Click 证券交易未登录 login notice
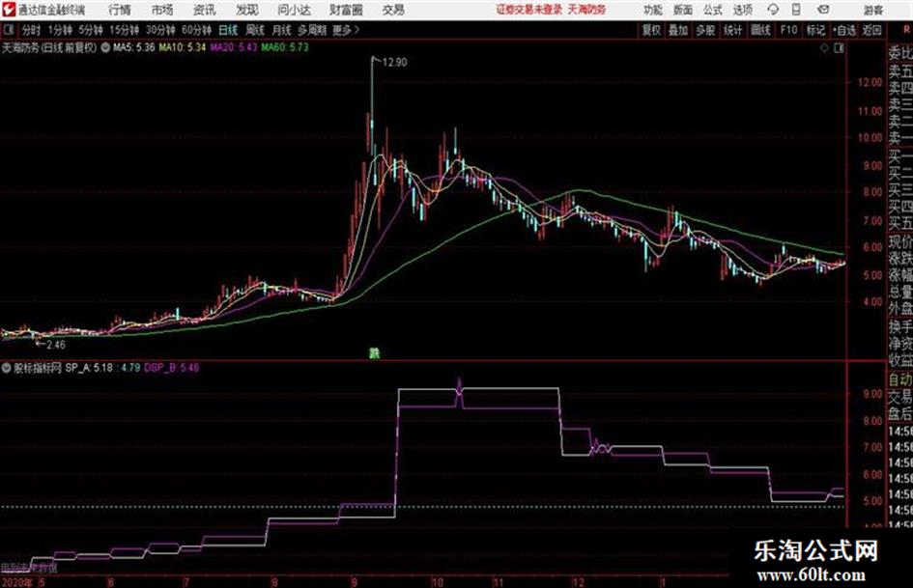 pos(529,10)
